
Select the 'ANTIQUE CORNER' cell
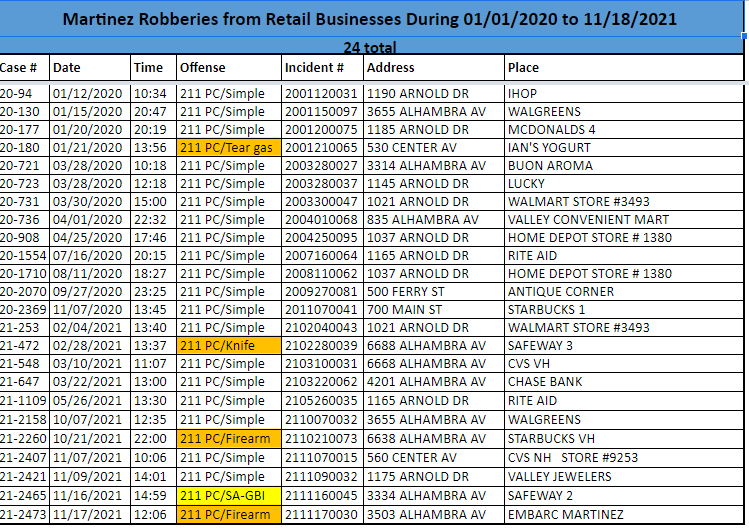(x=624, y=291)
